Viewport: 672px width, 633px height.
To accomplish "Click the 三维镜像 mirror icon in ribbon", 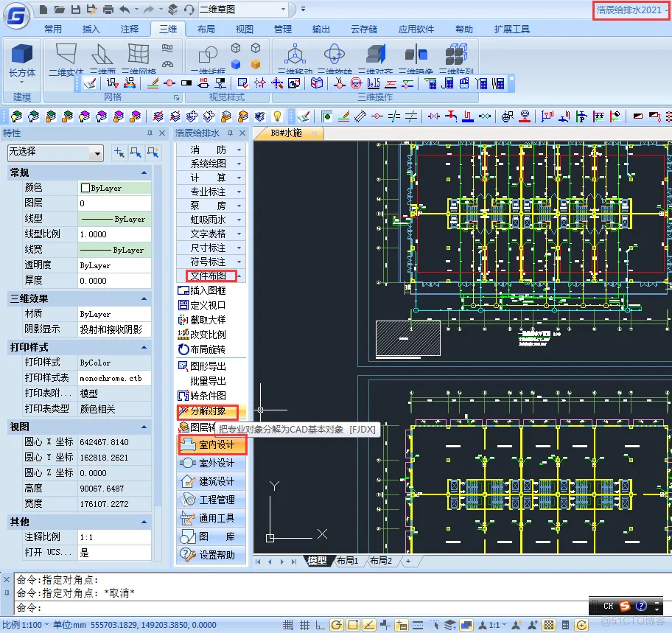I will point(416,55).
